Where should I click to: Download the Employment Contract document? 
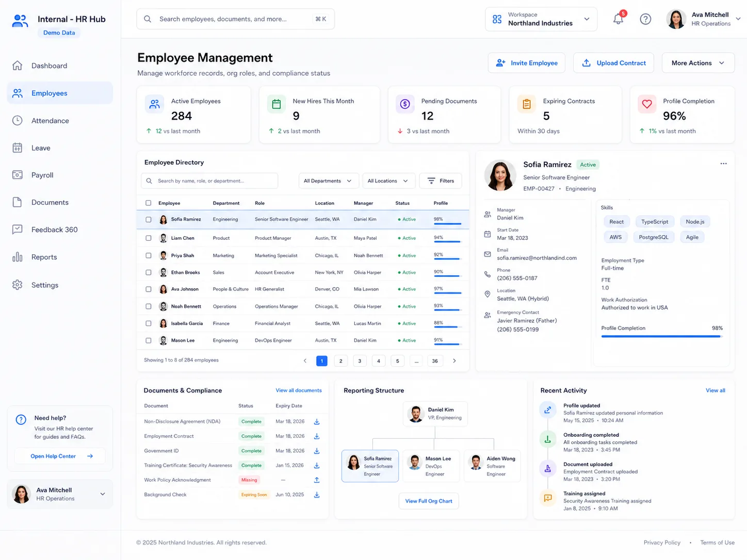pos(317,436)
